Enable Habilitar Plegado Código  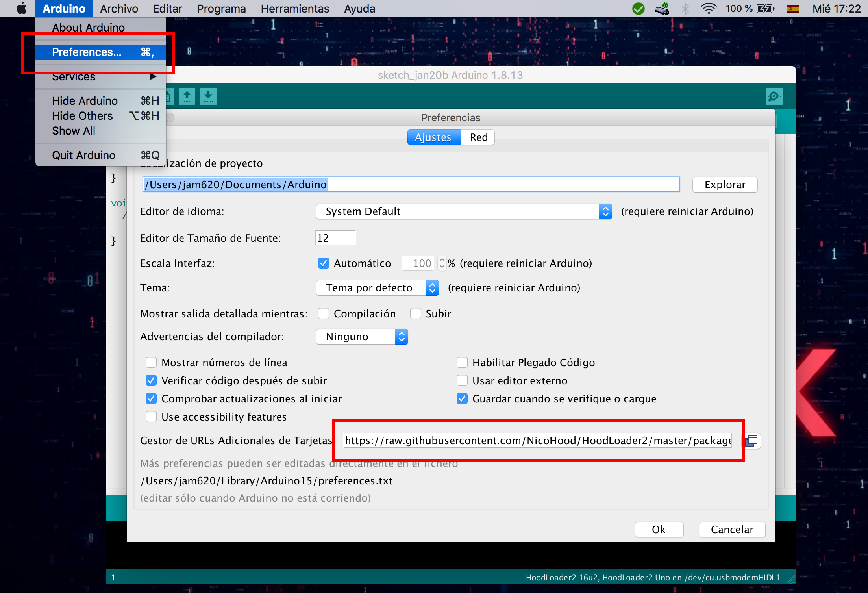pos(462,362)
